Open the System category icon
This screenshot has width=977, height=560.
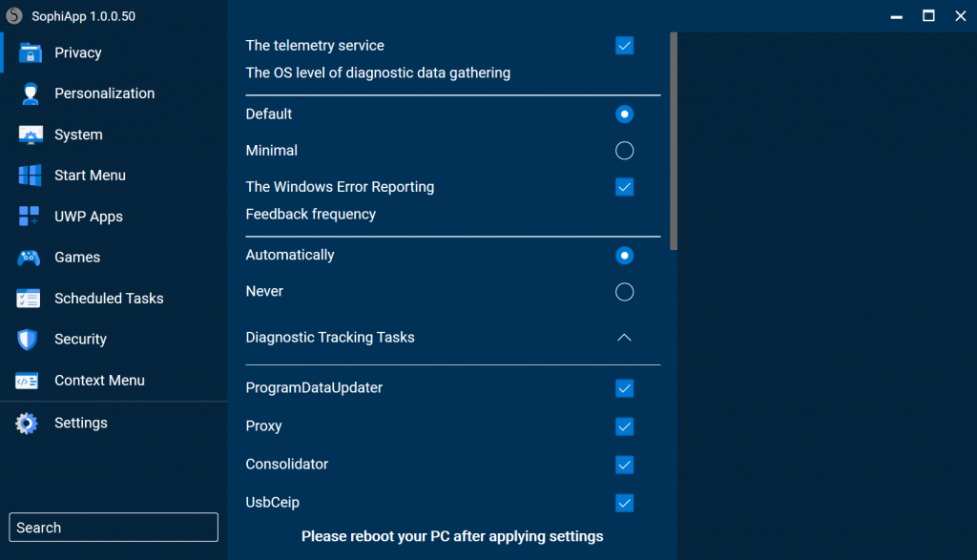pos(29,135)
